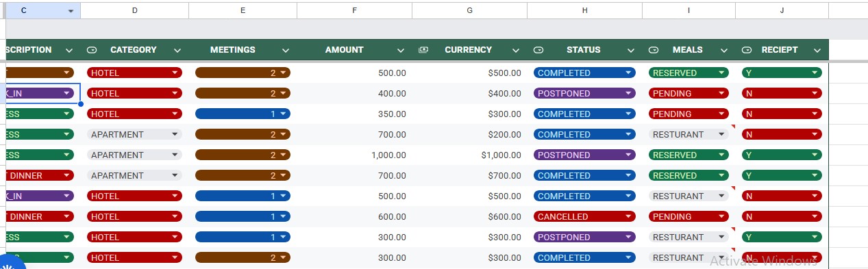This screenshot has height=269, width=868.
Task: Click the dropdown-chip type icon beside CATEGORY header
Action: tap(92, 50)
